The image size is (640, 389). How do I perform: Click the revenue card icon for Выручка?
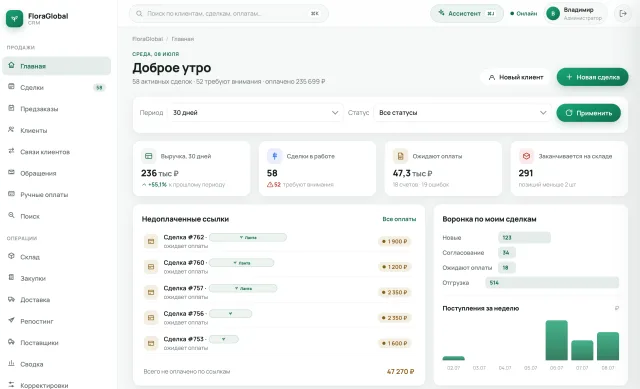point(149,156)
